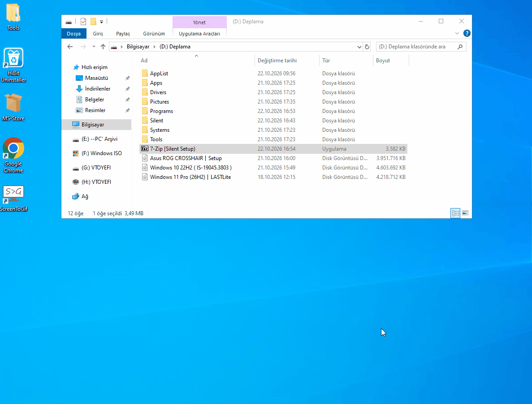
Task: Refresh the Deplama folder view
Action: point(367,47)
